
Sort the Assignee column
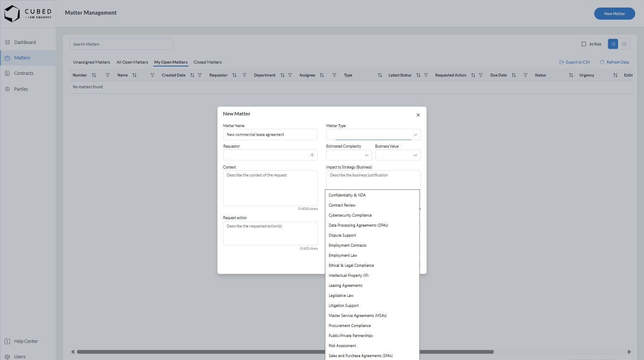click(x=322, y=75)
